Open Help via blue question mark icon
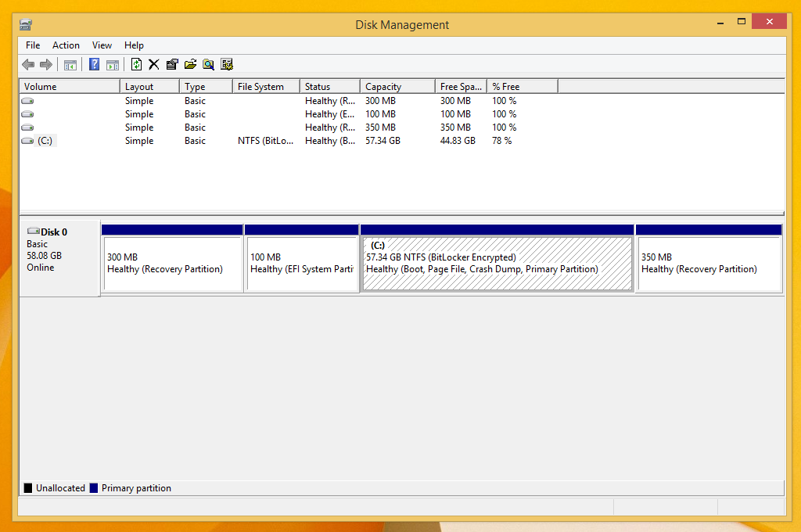This screenshot has width=801, height=532. (x=95, y=64)
